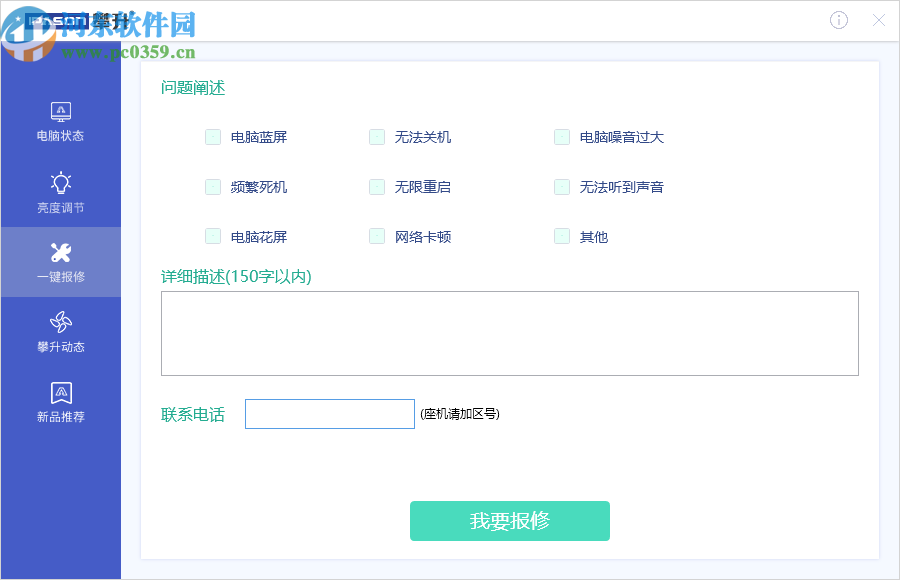Check 电脑噪音过大 option

pos(562,137)
